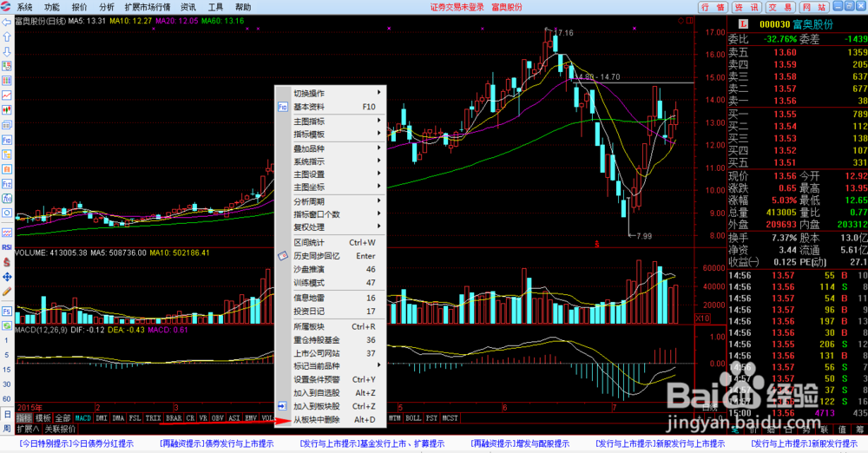Expand the 指标模板 submenu
Image resolution: width=868 pixels, height=453 pixels.
[x=331, y=134]
